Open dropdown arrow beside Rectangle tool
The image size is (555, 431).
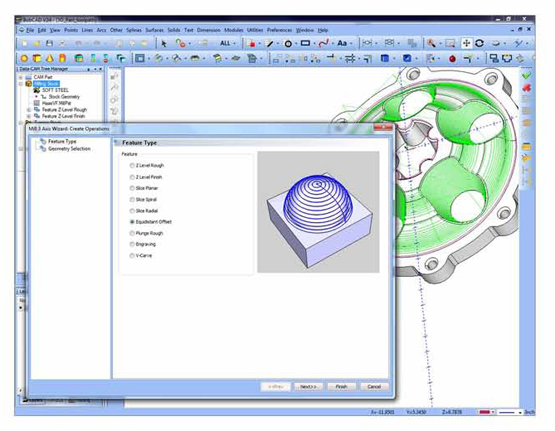click(x=314, y=44)
